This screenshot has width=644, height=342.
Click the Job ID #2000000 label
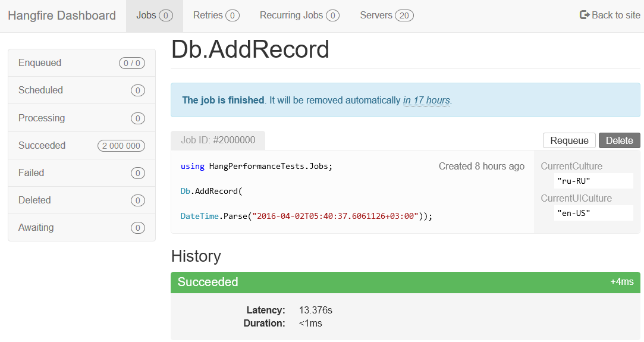[218, 140]
